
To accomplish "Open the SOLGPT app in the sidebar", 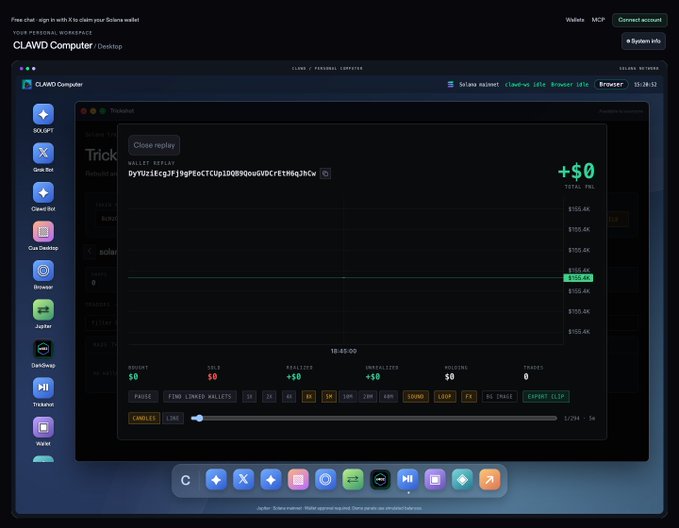I will (x=43, y=115).
